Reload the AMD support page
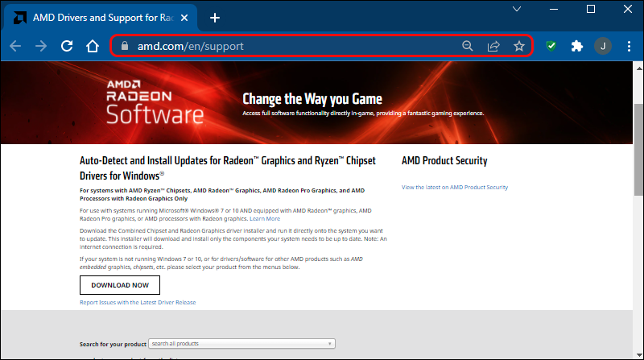 (x=67, y=46)
